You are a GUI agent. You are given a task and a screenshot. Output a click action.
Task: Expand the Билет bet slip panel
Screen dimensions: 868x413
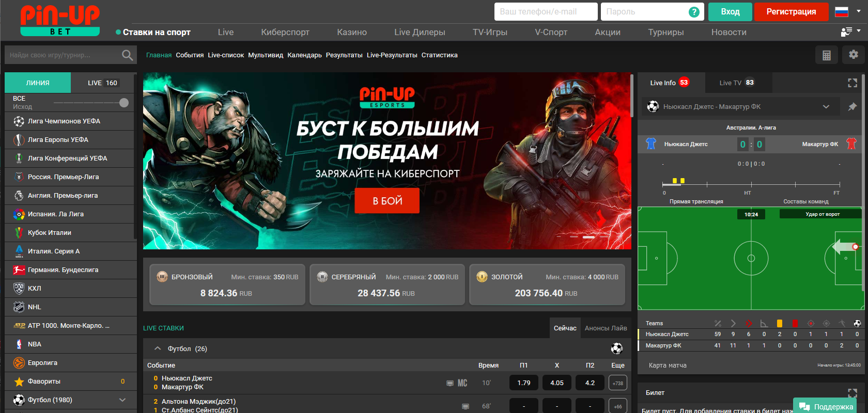[853, 393]
